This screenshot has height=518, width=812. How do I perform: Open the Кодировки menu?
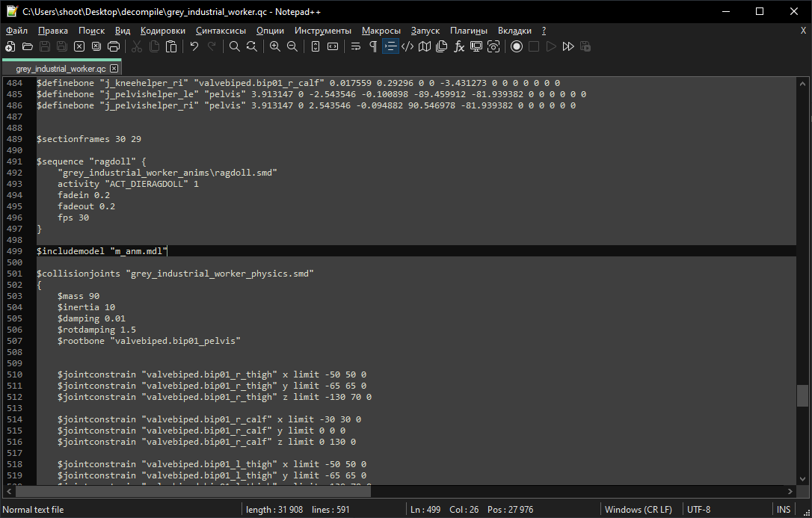pos(162,31)
